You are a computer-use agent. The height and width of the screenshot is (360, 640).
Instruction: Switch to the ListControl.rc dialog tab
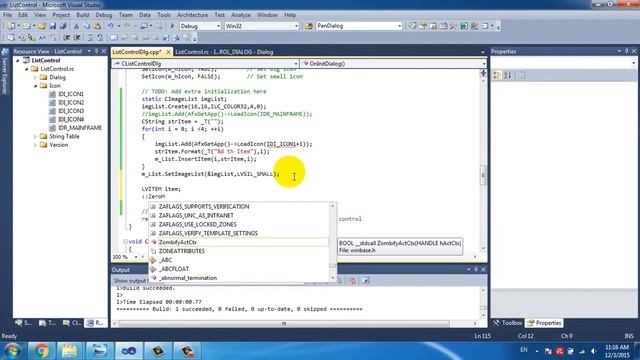tap(224, 52)
